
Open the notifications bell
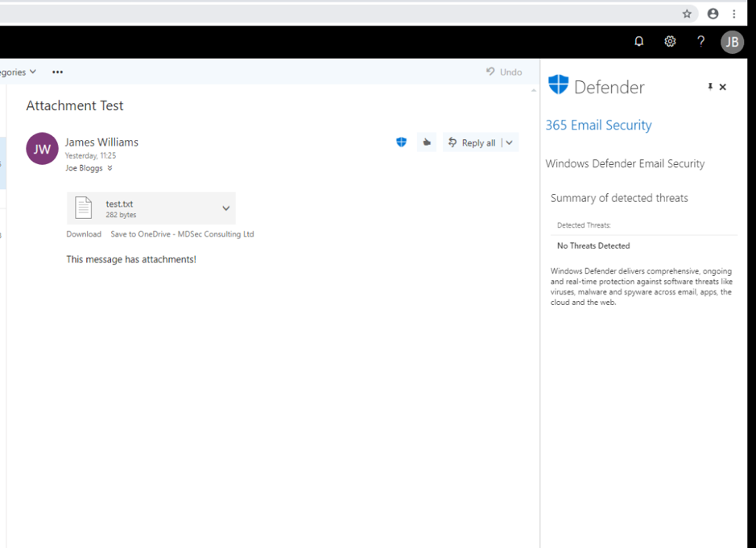pyautogui.click(x=638, y=42)
